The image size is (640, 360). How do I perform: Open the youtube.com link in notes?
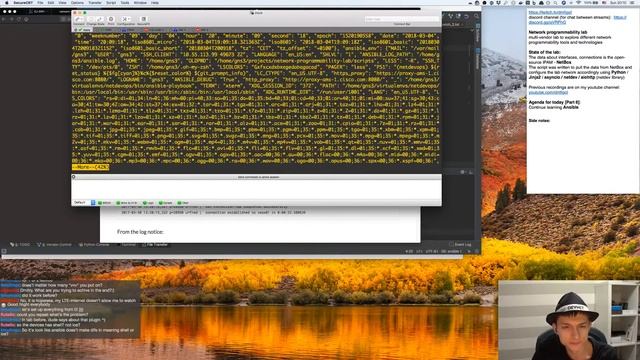pos(548,92)
